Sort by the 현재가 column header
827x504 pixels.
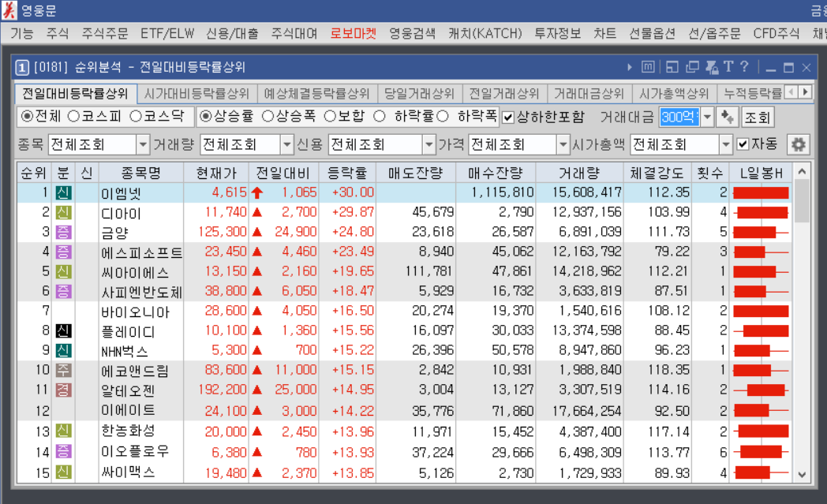tap(215, 173)
